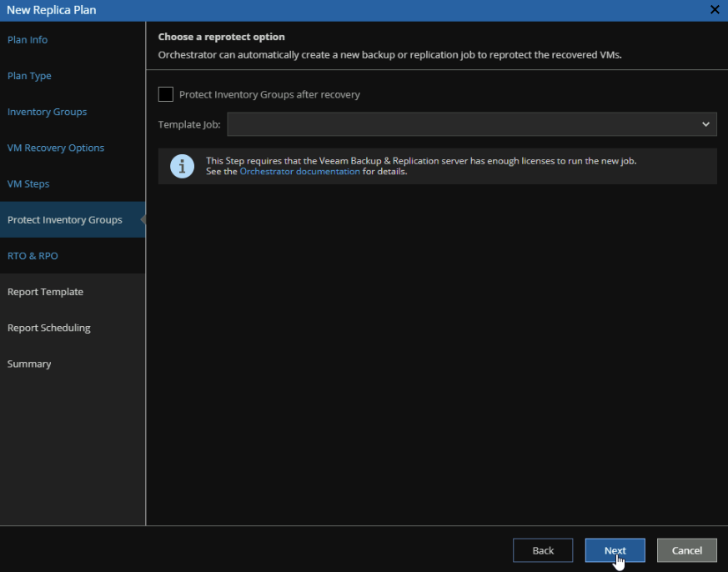Click the Template Job label
This screenshot has width=728, height=572.
[189, 124]
